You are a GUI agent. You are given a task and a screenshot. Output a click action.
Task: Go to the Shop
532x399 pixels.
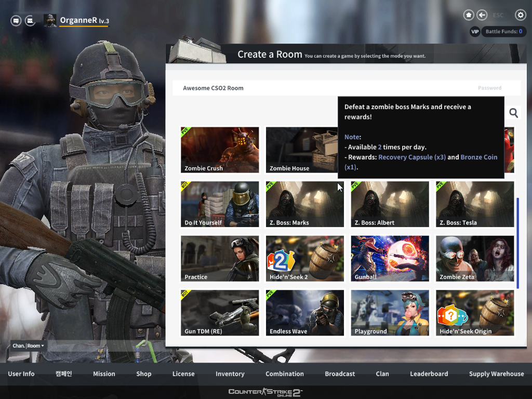[x=144, y=374]
